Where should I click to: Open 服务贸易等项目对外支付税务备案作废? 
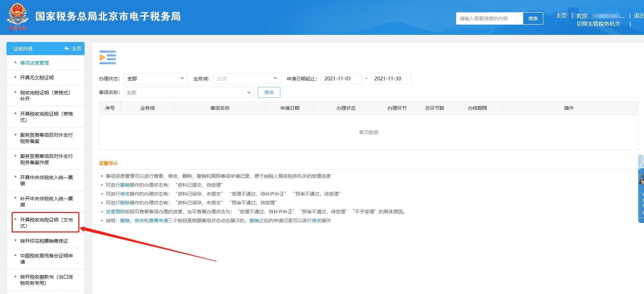(47, 159)
